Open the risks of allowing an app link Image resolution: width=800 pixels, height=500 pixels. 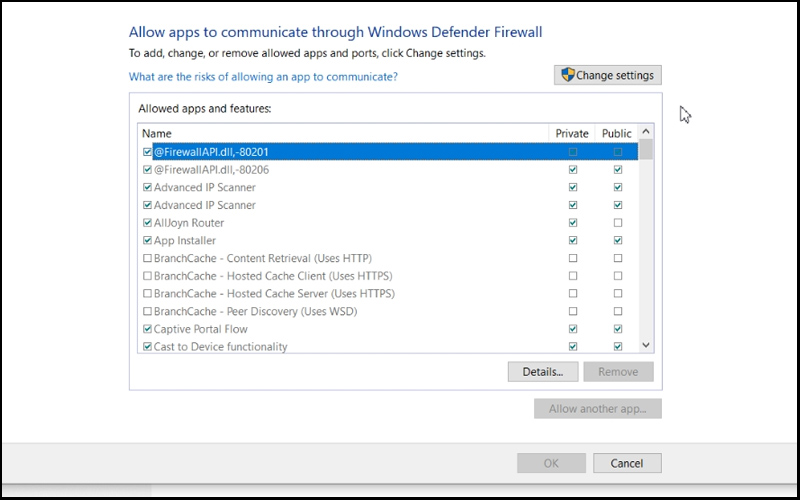click(x=263, y=77)
